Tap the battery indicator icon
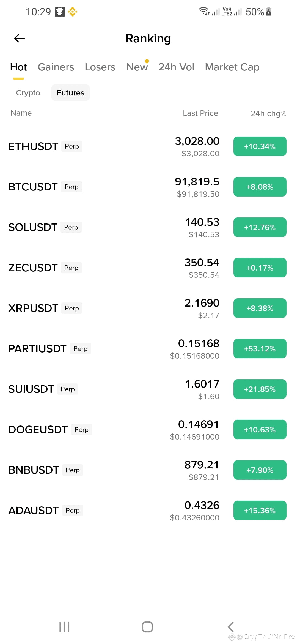The height and width of the screenshot is (644, 297). 269,12
